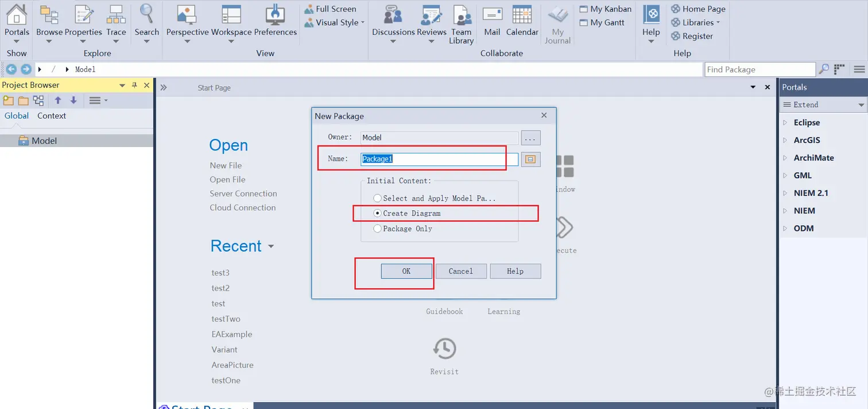
Task: Switch to the Global tab
Action: click(x=17, y=115)
